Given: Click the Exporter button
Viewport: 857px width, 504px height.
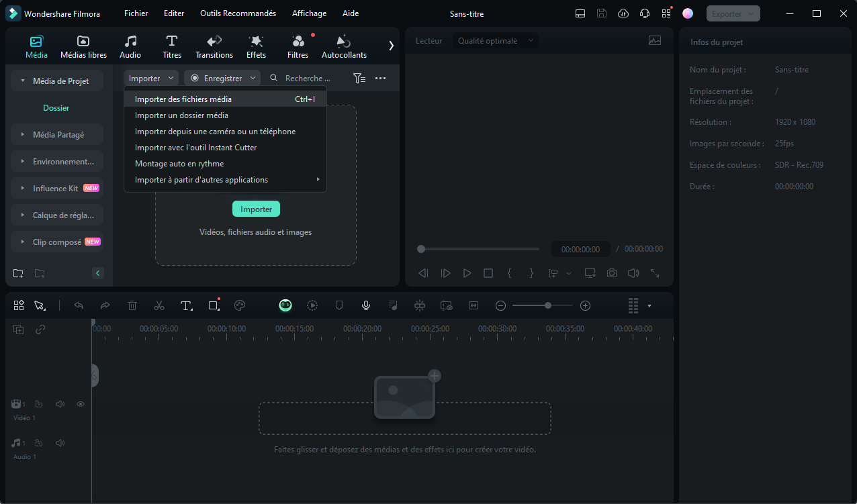Looking at the screenshot, I should click(733, 13).
